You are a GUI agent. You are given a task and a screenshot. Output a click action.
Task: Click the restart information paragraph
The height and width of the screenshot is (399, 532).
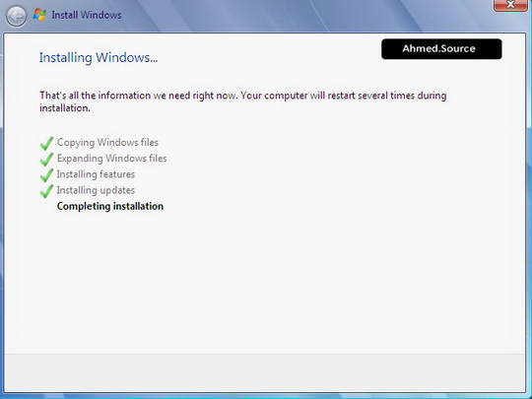pos(243,101)
